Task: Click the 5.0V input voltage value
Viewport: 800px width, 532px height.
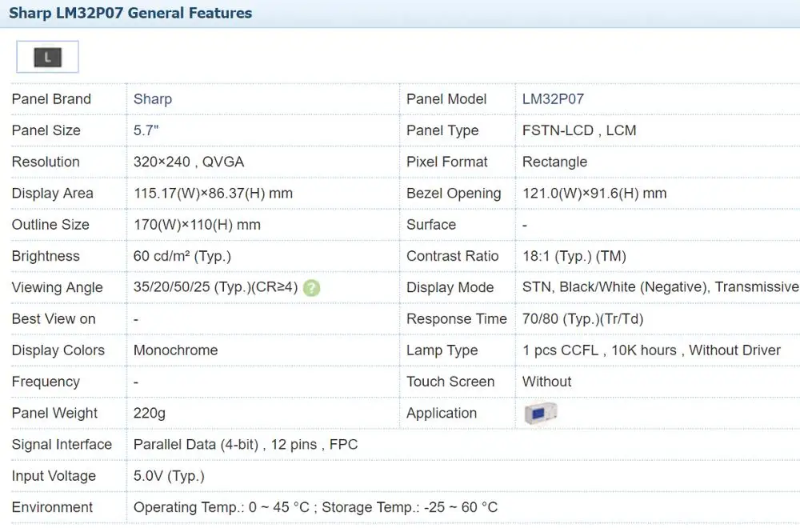Action: [x=169, y=476]
